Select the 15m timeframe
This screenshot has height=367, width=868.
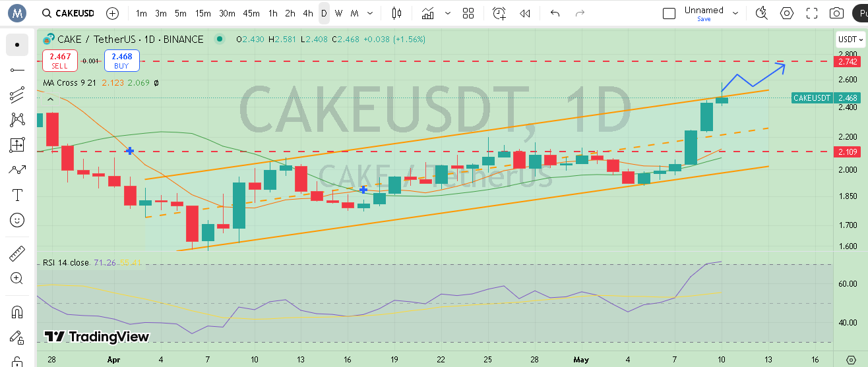coord(203,13)
